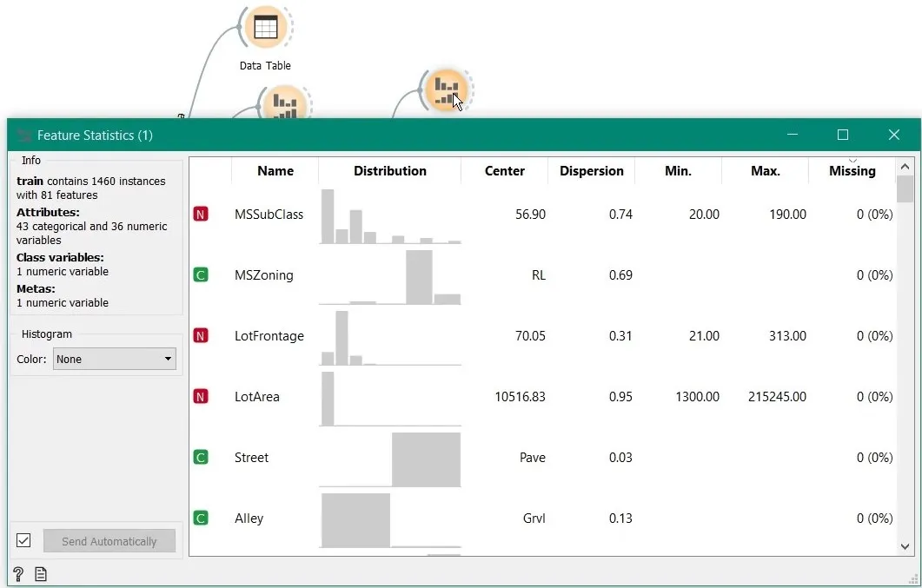Viewport: 922px width, 588px height.
Task: Click the Street distribution histogram
Action: [390, 459]
